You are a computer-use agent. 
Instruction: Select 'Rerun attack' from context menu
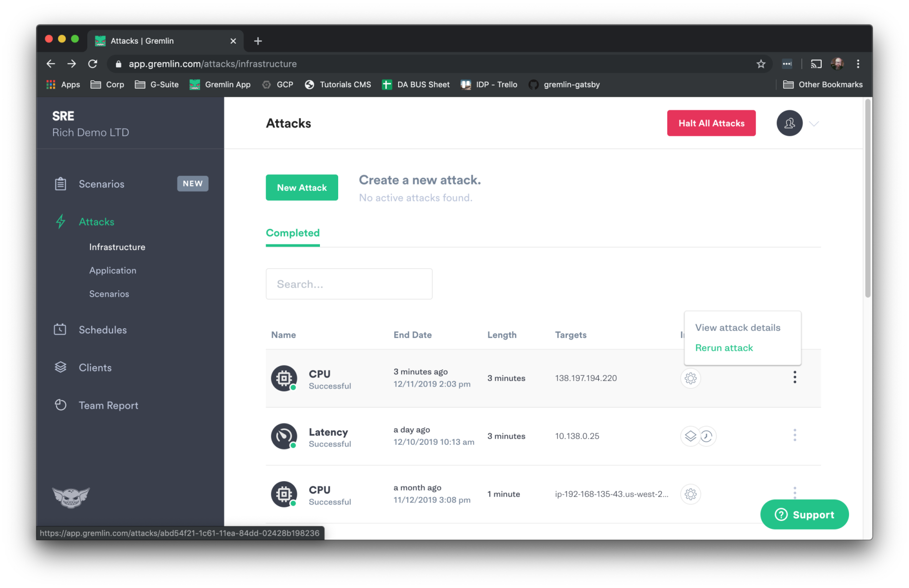[x=724, y=347]
